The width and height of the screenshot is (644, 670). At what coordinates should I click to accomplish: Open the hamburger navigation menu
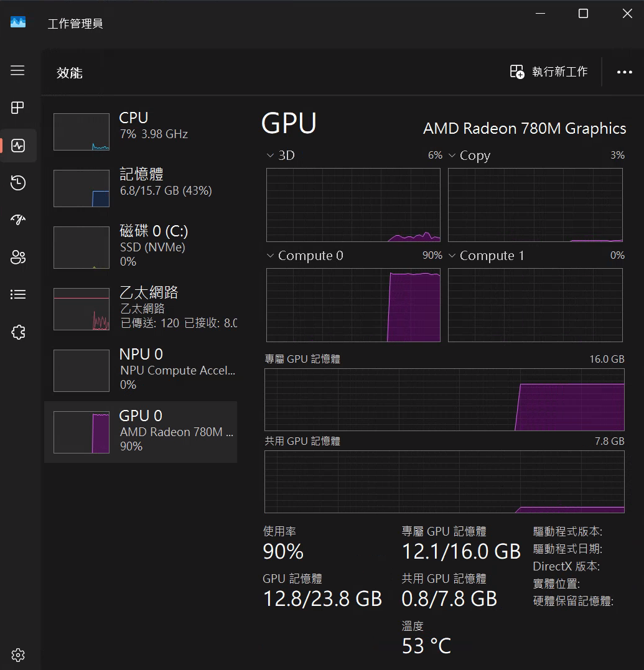tap(17, 70)
